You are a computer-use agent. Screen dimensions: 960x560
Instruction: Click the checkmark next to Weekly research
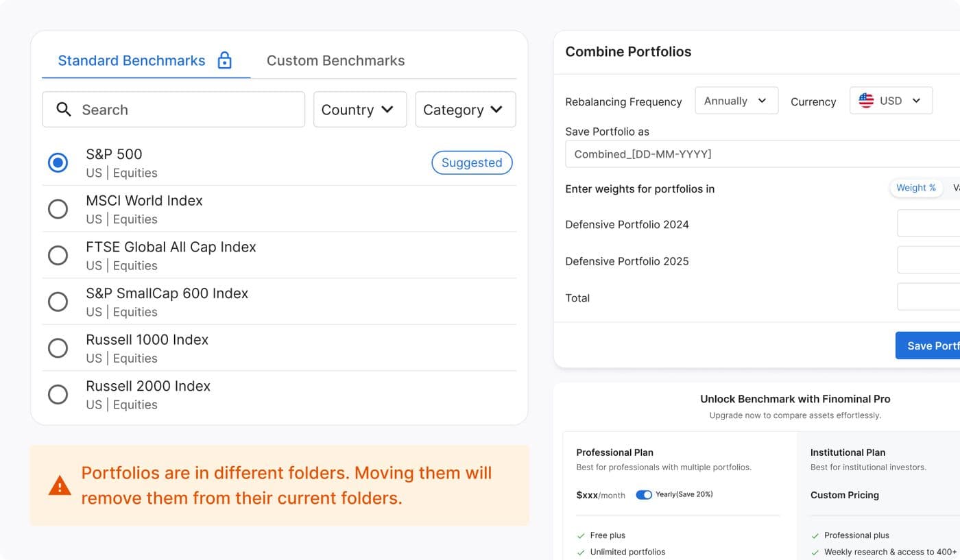pyautogui.click(x=815, y=552)
